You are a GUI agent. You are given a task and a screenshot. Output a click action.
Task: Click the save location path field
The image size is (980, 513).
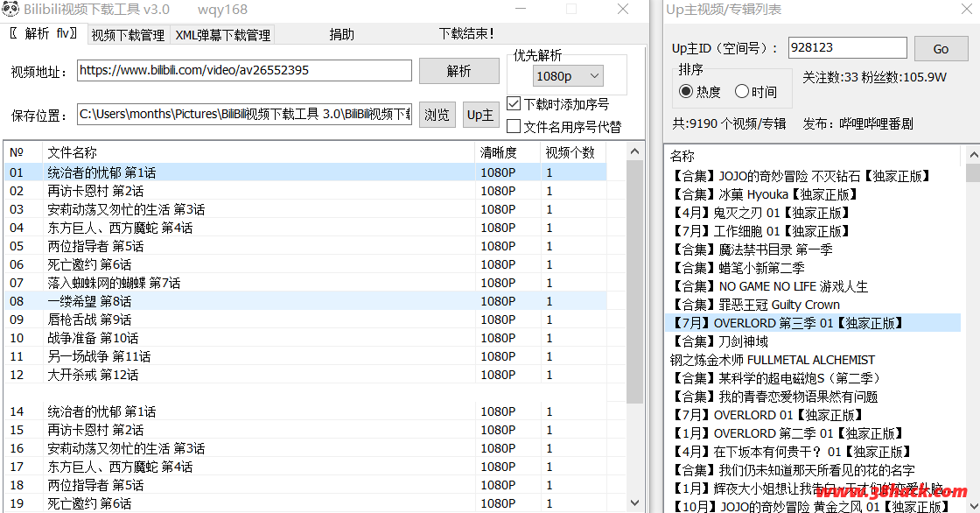244,115
